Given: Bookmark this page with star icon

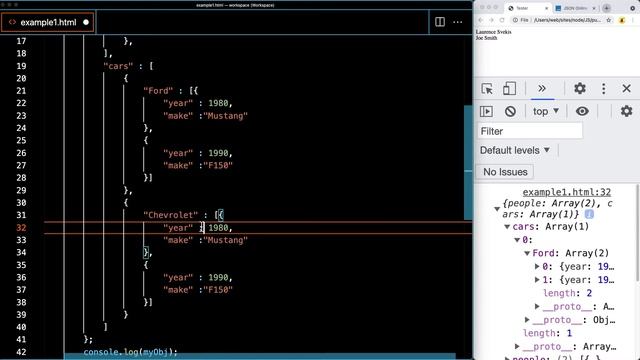Looking at the screenshot, I should pyautogui.click(x=609, y=20).
